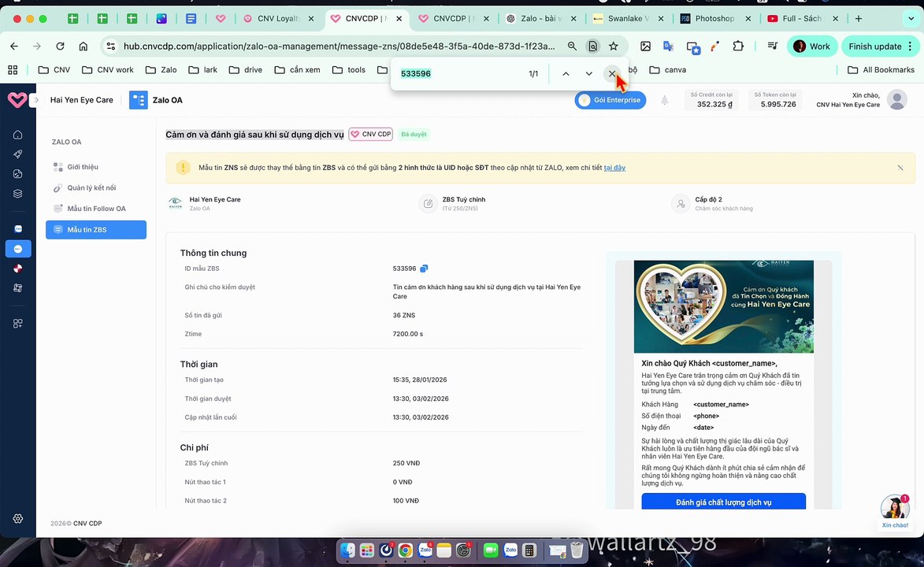
Task: Select the Mẫu tin ZBS menu item
Action: click(x=96, y=230)
